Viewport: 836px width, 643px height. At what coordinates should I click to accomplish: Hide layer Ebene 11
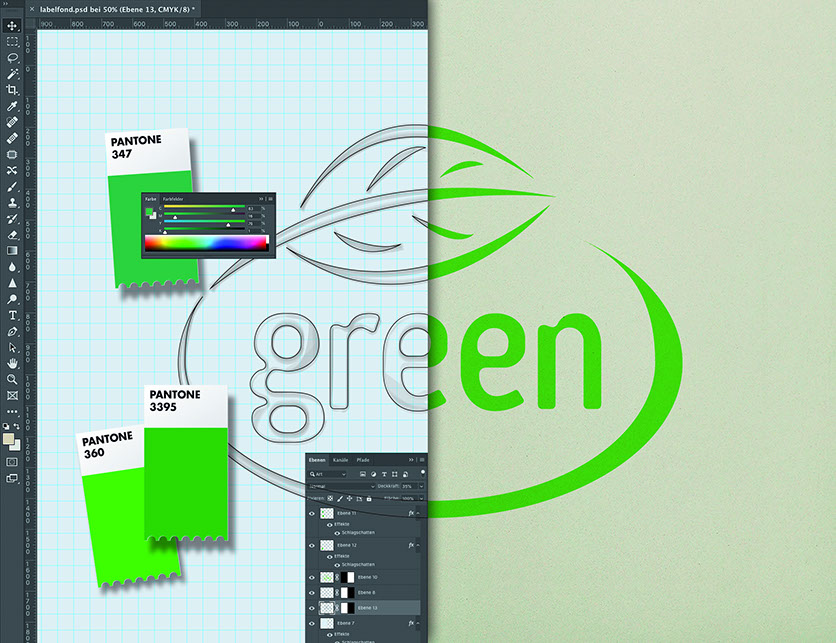click(312, 513)
